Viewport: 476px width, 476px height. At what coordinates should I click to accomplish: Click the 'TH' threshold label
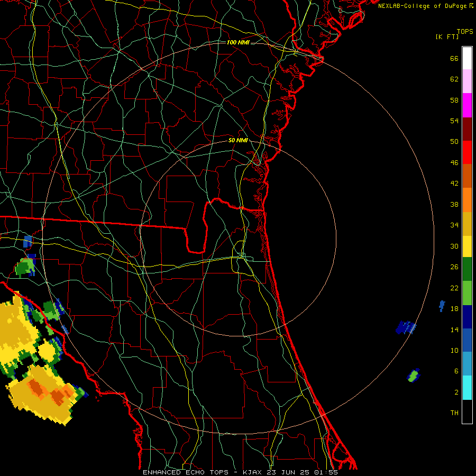click(x=454, y=413)
